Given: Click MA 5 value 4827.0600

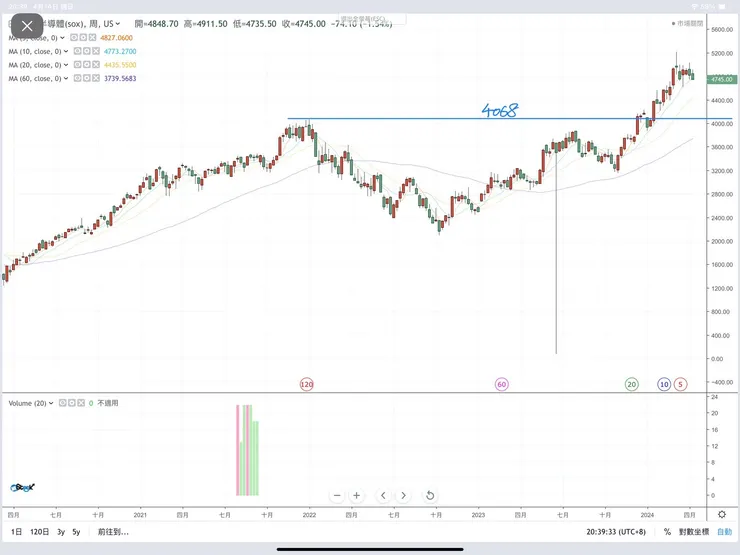Looking at the screenshot, I should (116, 38).
